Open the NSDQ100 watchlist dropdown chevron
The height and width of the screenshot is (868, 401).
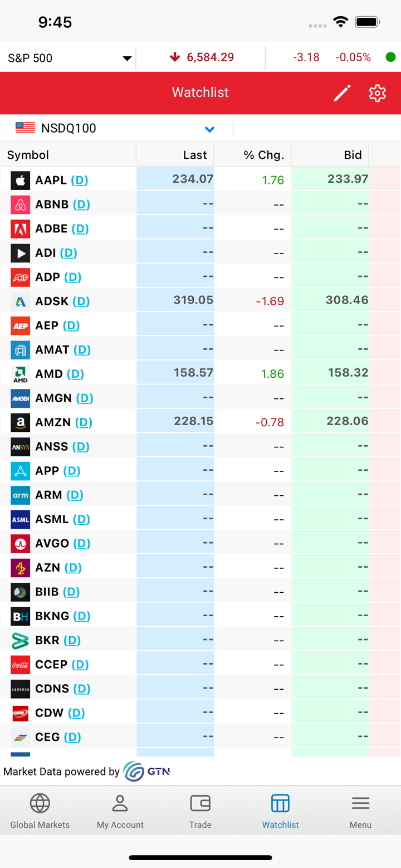(x=209, y=129)
